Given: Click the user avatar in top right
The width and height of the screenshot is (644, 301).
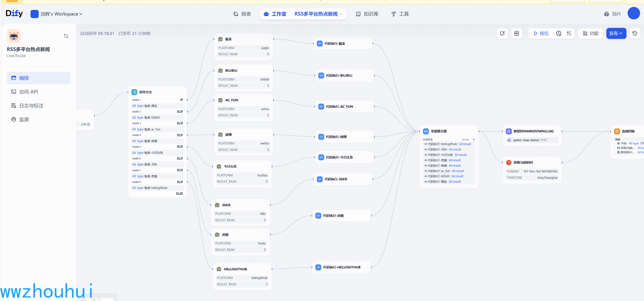Looking at the screenshot, I should 633,13.
